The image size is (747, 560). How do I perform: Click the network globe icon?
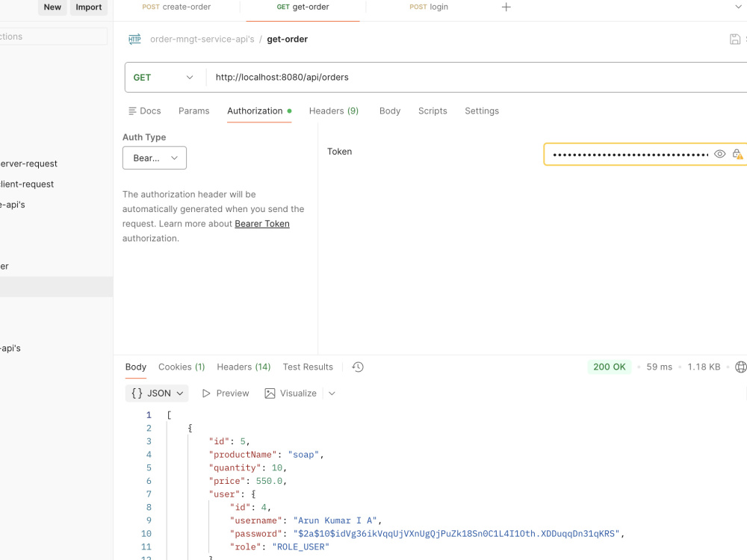(x=741, y=367)
